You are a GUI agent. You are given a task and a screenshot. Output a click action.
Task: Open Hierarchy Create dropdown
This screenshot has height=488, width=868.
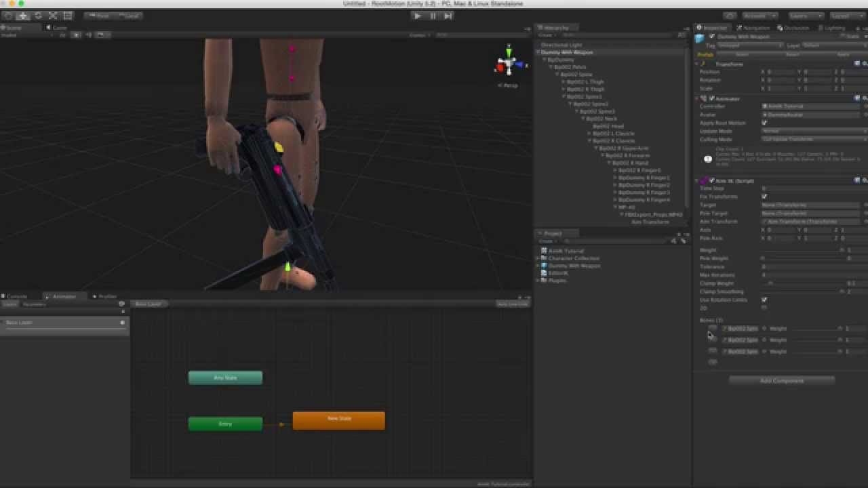click(547, 35)
